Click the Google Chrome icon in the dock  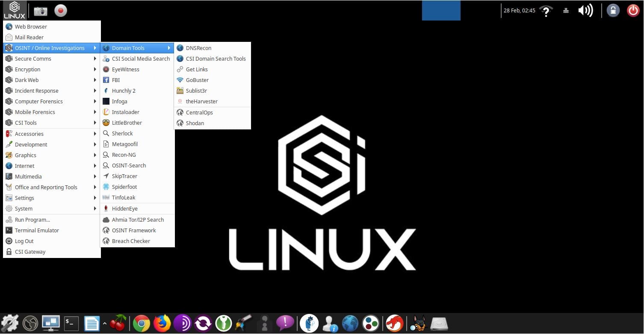coord(142,323)
